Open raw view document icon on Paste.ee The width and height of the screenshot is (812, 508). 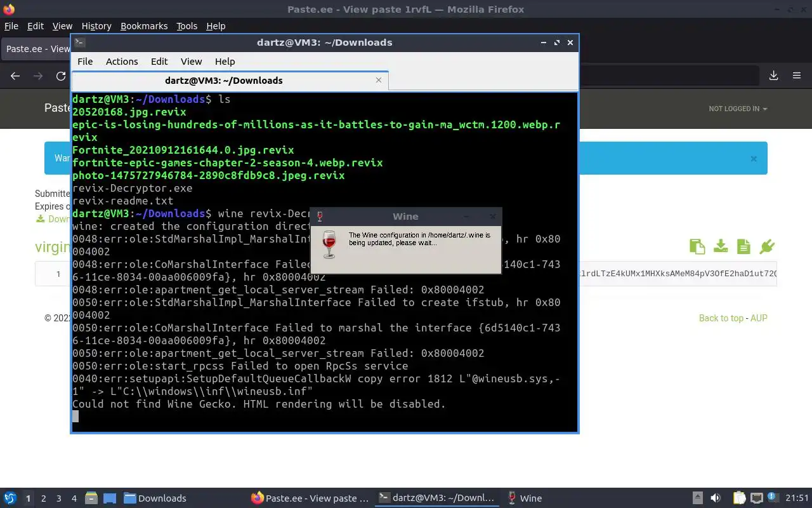pos(743,246)
